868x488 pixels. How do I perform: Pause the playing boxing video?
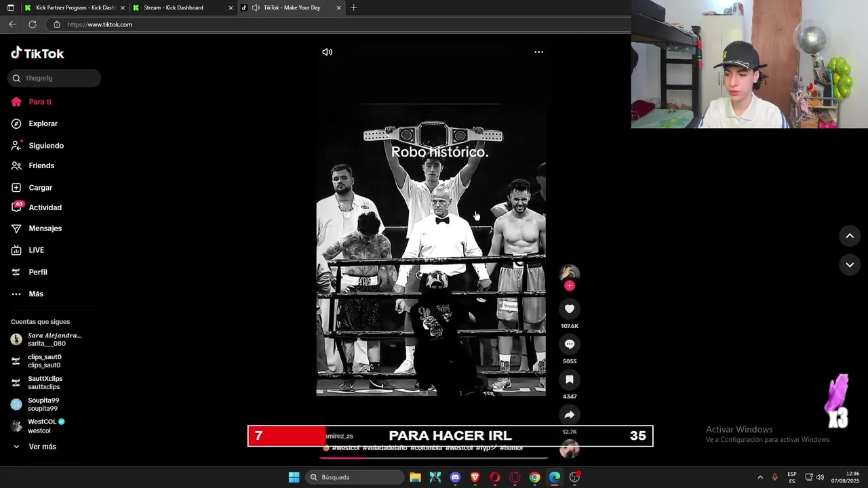(431, 251)
